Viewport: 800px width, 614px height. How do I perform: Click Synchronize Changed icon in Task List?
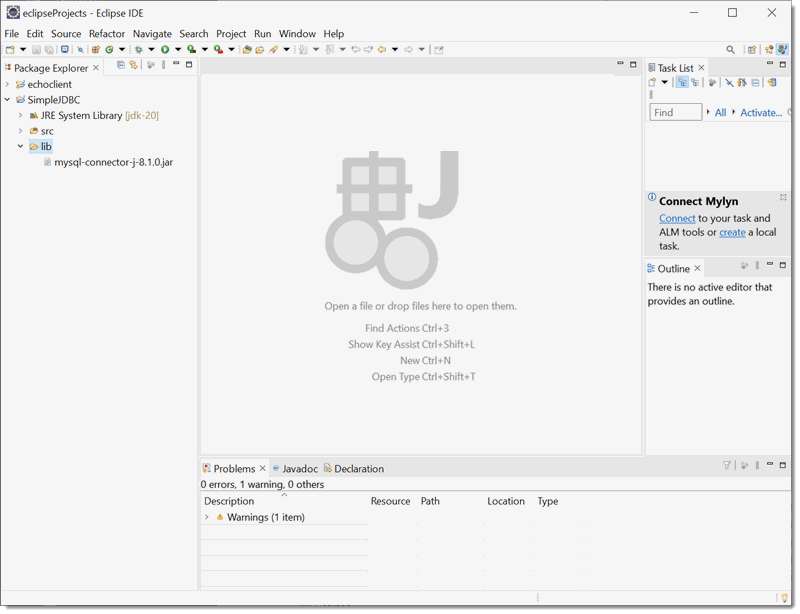point(772,82)
